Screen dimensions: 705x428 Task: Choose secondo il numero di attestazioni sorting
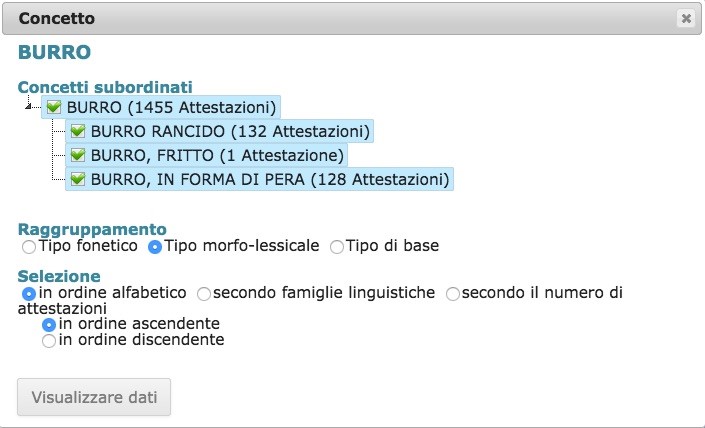pyautogui.click(x=453, y=294)
